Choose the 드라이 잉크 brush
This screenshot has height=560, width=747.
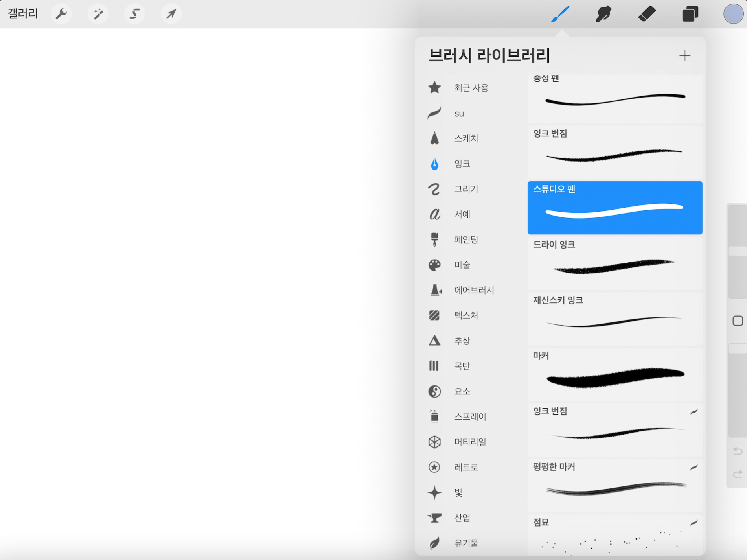tap(615, 263)
